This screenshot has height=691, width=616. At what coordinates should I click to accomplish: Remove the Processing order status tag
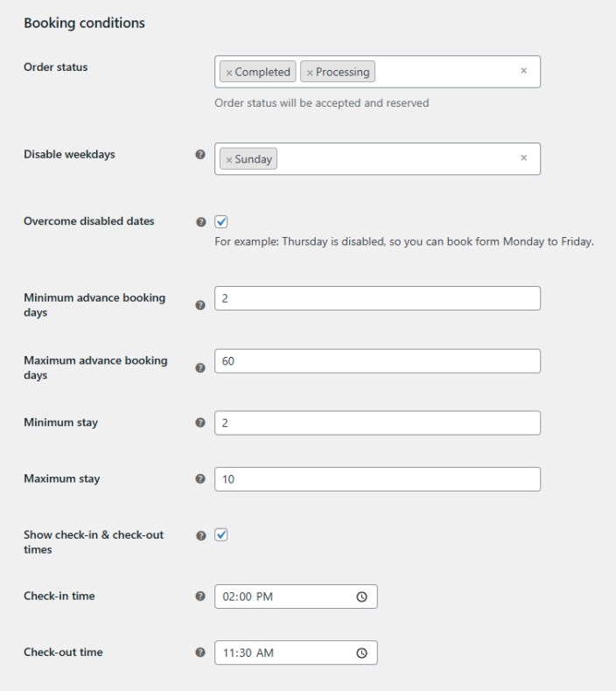[x=310, y=73]
